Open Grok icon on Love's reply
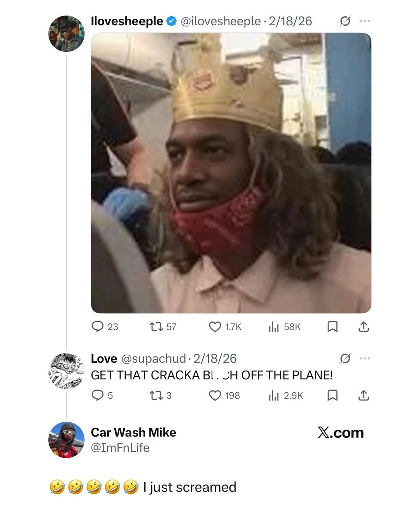 (x=345, y=358)
